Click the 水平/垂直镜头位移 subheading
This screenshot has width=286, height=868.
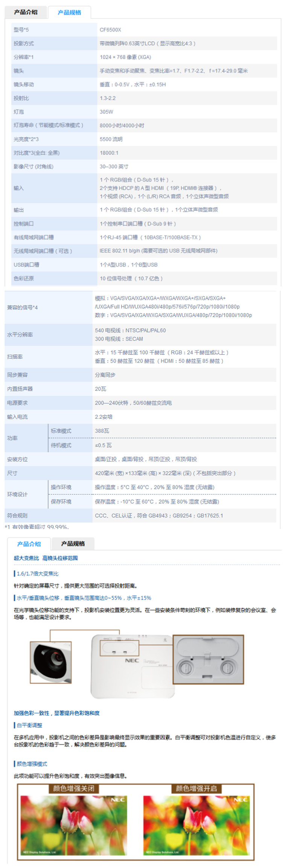(x=84, y=598)
